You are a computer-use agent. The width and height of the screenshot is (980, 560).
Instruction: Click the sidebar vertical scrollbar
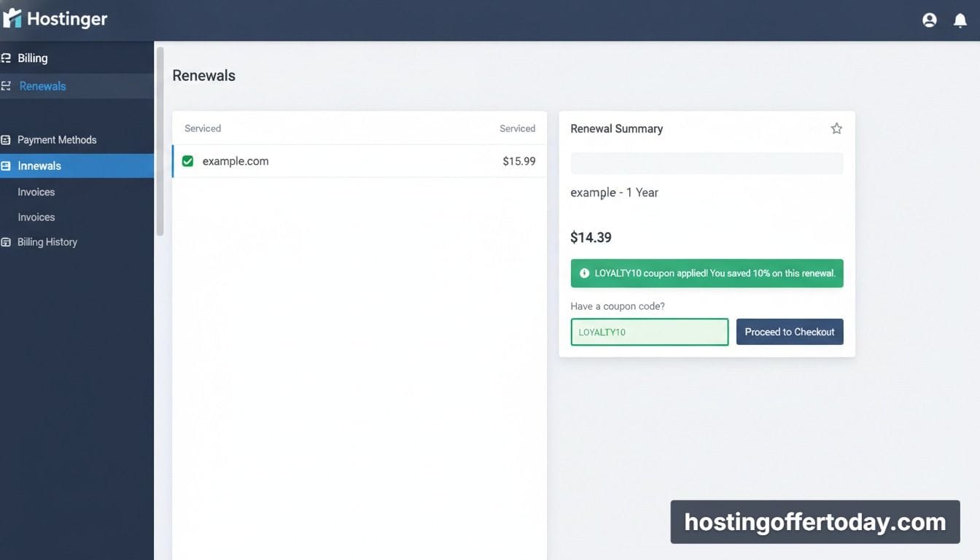point(160,141)
